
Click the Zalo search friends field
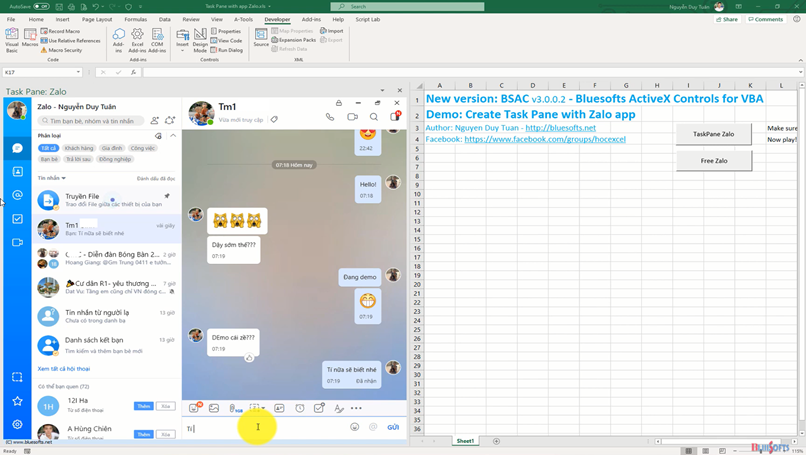point(91,121)
